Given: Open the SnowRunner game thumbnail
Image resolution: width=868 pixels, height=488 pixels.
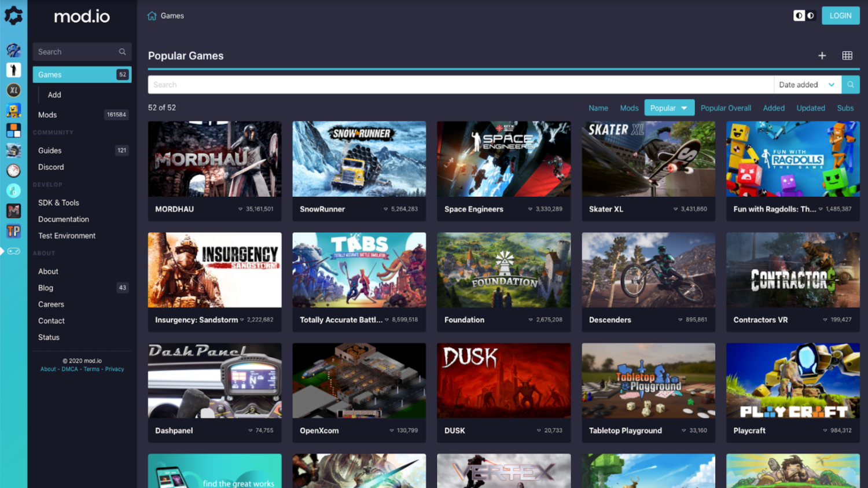Looking at the screenshot, I should [x=359, y=159].
